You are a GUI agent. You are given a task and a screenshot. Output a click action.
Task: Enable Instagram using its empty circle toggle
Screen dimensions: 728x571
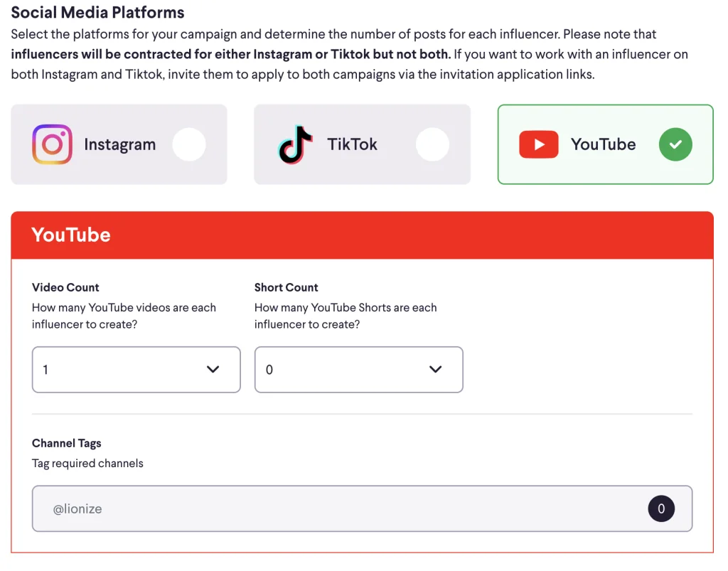[x=189, y=144]
